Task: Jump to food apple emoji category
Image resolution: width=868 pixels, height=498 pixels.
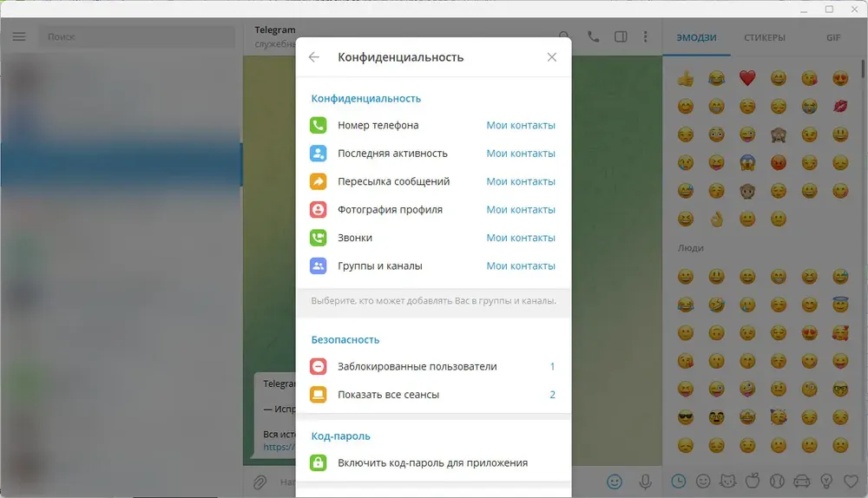Action: 753,482
